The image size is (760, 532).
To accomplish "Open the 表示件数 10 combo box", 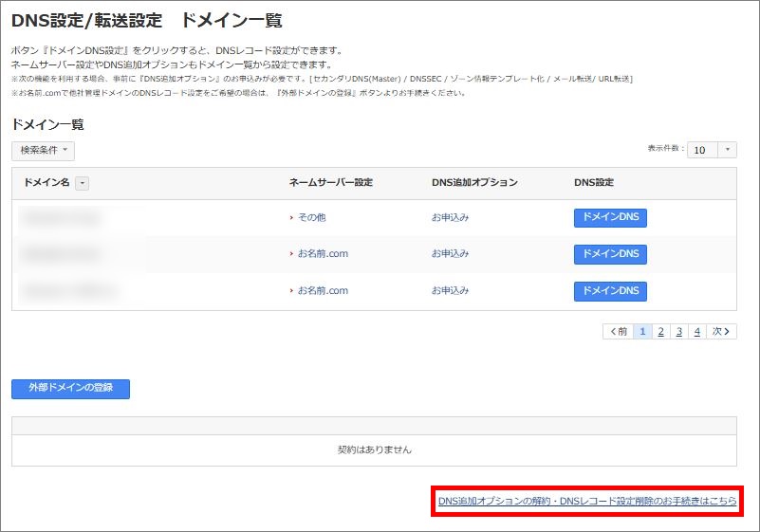I will click(x=712, y=150).
